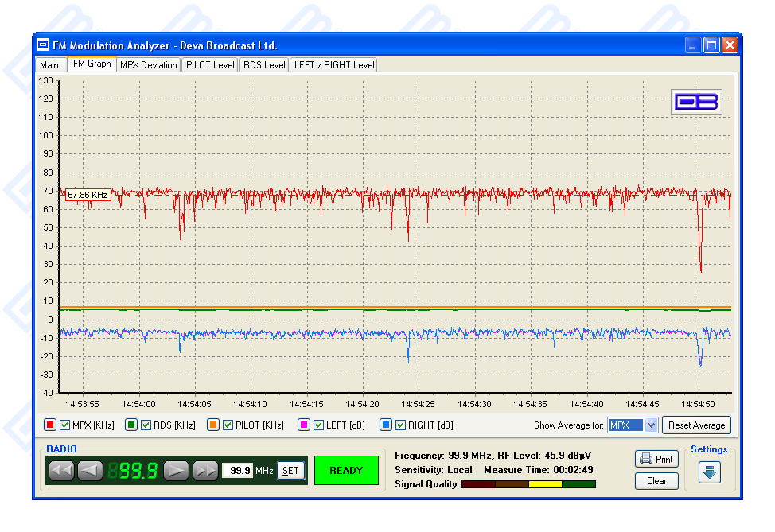The width and height of the screenshot is (775, 532).
Task: Click the fast tune up double-arrow button
Action: [x=205, y=471]
